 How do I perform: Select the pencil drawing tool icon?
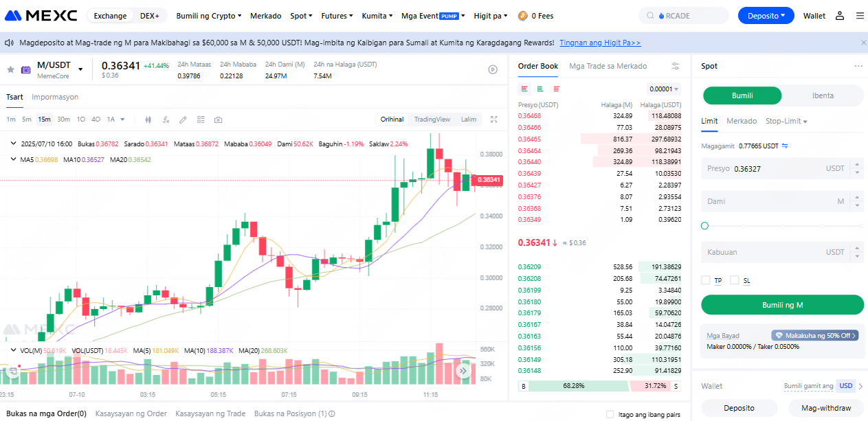(x=183, y=120)
